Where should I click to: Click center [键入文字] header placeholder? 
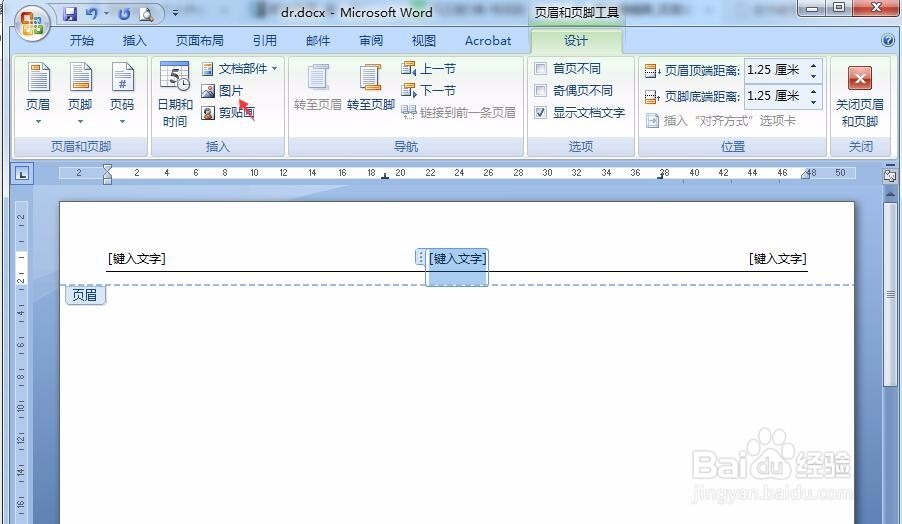(458, 259)
